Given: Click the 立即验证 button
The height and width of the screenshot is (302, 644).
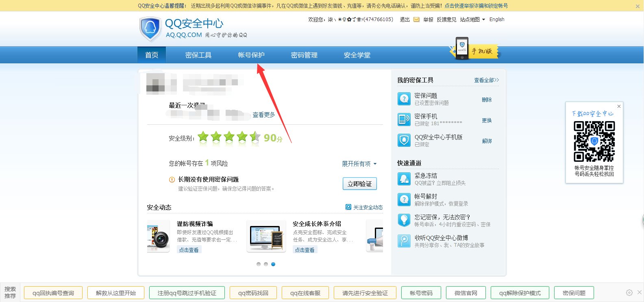Looking at the screenshot, I should click(x=359, y=184).
